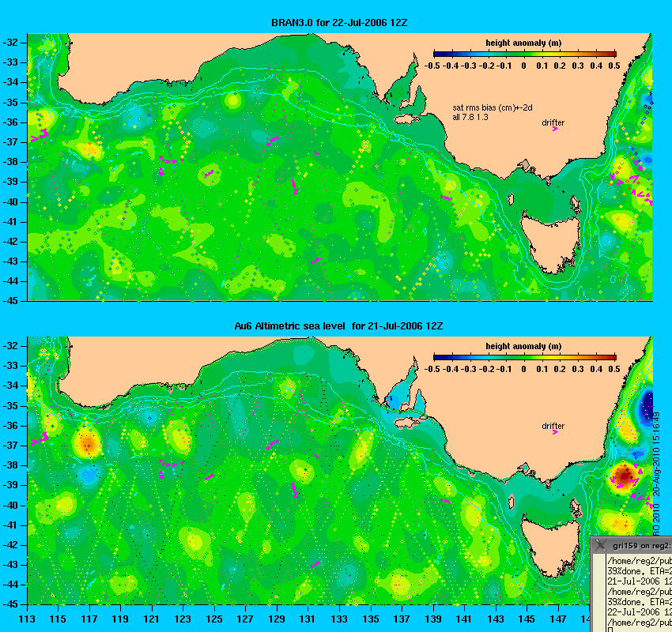672x632 pixels.
Task: Click colorbar tick -0.5 in the BRAN3.0 panel
Action: pos(432,66)
